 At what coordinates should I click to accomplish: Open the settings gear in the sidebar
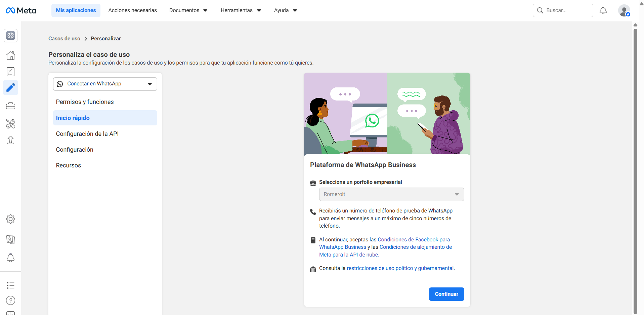11,219
